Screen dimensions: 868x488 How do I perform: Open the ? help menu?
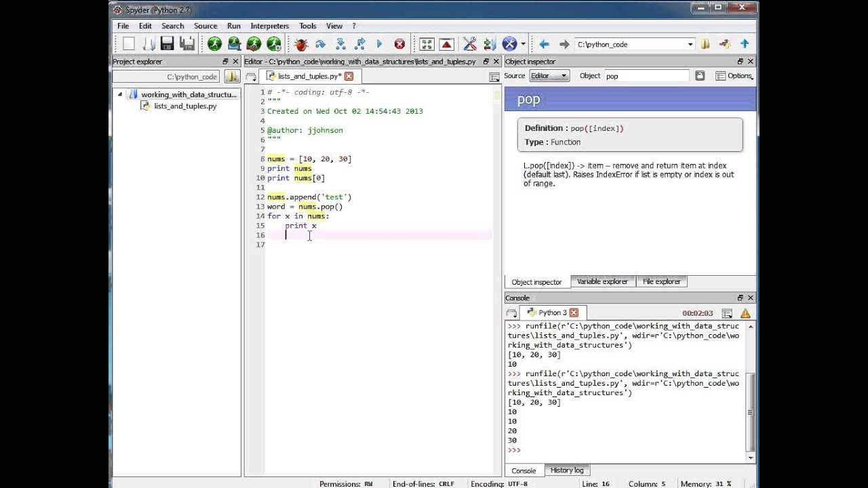coord(354,26)
